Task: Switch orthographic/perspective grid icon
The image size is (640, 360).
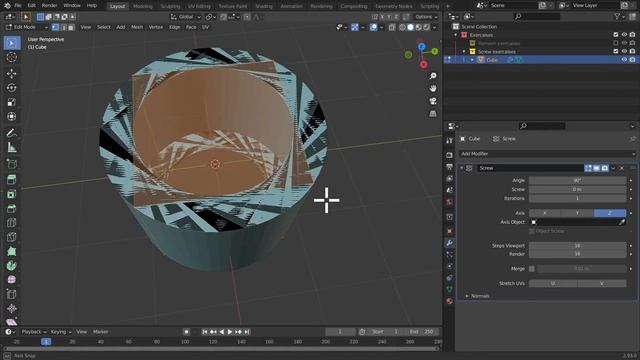Action: 433,113
